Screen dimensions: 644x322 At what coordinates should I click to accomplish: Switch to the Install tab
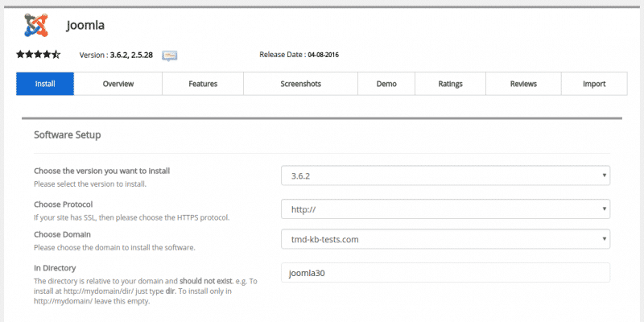coord(45,84)
